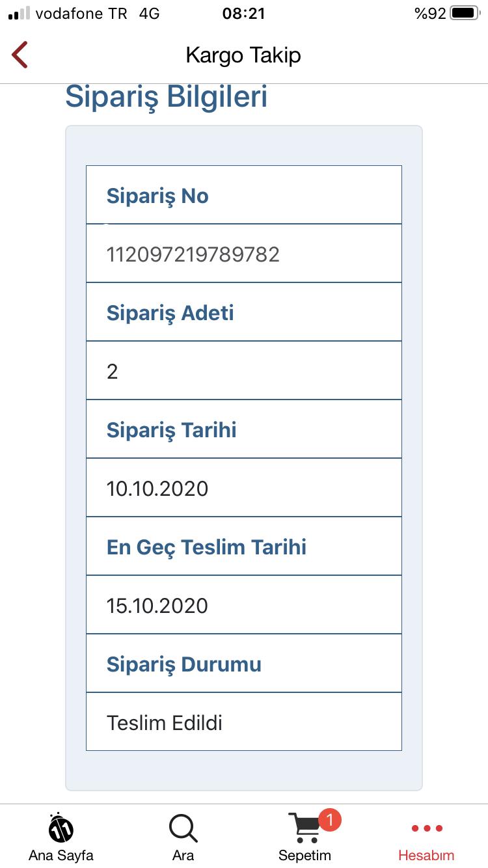Tap the Ara magnifier icon

[183, 828]
